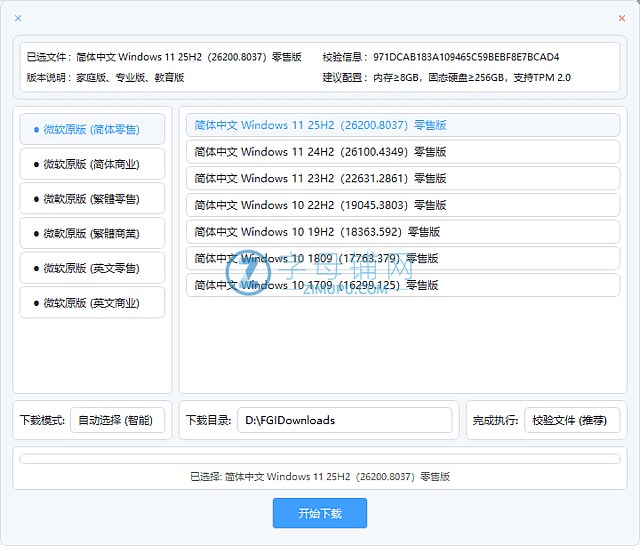Viewport: 640px width, 546px height.
Task: Click the X icon at top-left corner
Action: click(18, 19)
